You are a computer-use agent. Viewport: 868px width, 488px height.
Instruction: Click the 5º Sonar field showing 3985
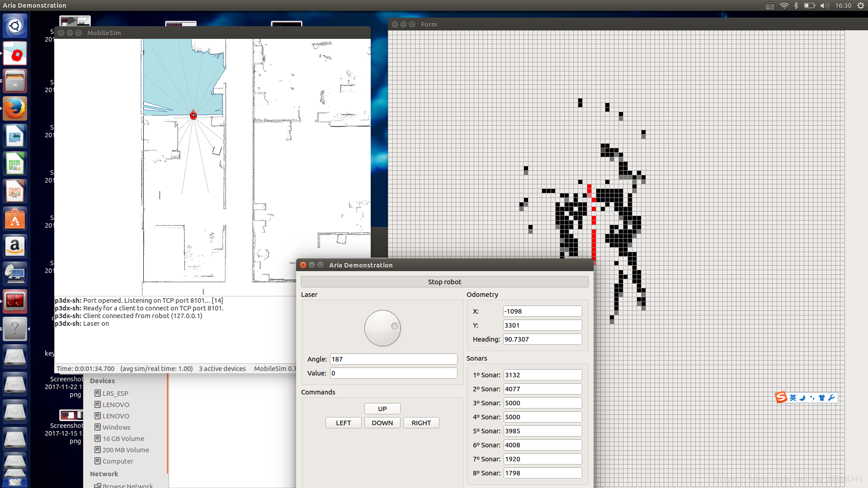542,431
